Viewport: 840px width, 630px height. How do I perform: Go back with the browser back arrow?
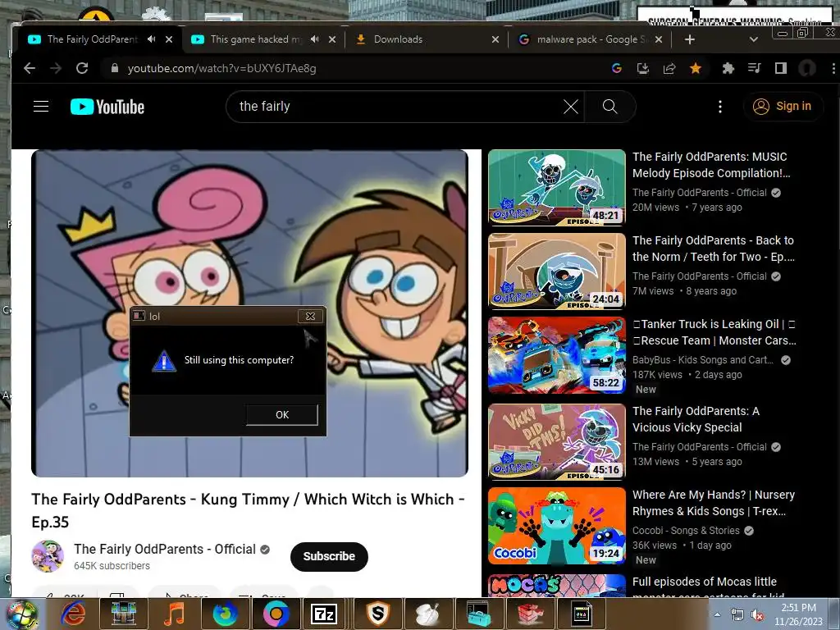pyautogui.click(x=30, y=68)
